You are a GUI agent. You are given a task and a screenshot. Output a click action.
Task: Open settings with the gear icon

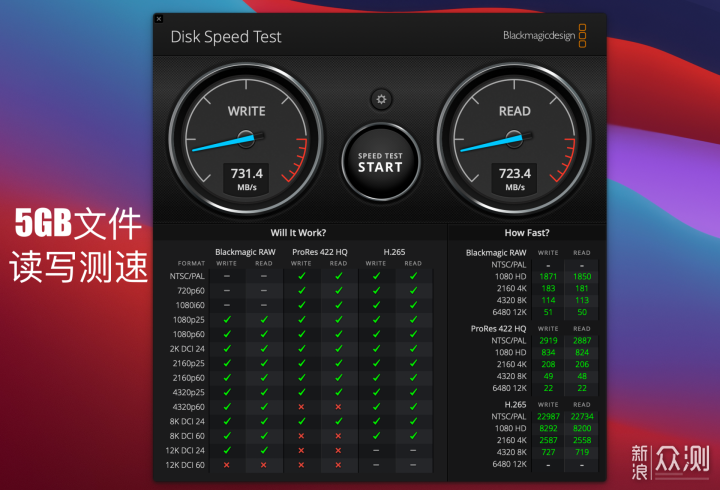pyautogui.click(x=381, y=99)
